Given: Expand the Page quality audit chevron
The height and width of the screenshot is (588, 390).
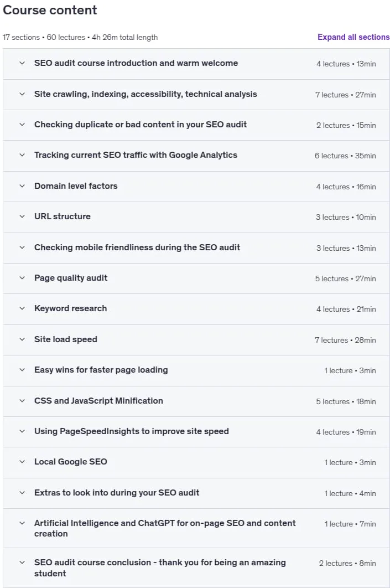Looking at the screenshot, I should pyautogui.click(x=22, y=278).
